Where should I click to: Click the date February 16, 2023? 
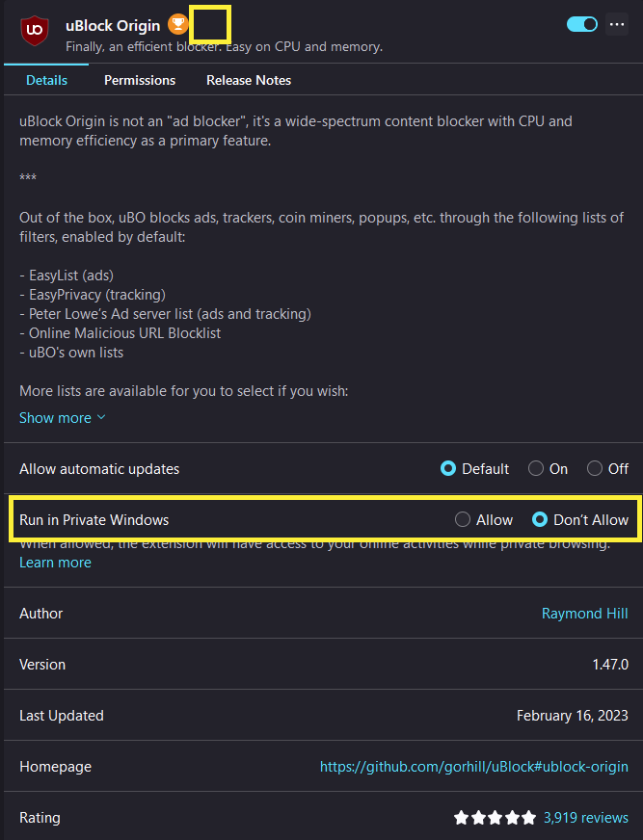[x=573, y=716]
